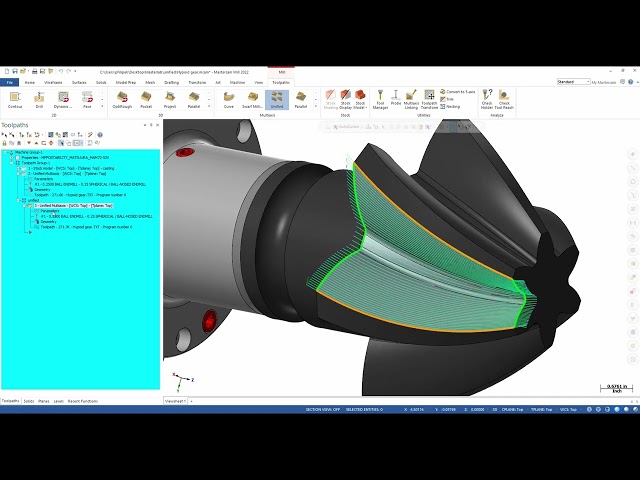Viewport: 640px width, 480px height.
Task: Choose the Dynamic Mill toolpath icon
Action: click(63, 100)
